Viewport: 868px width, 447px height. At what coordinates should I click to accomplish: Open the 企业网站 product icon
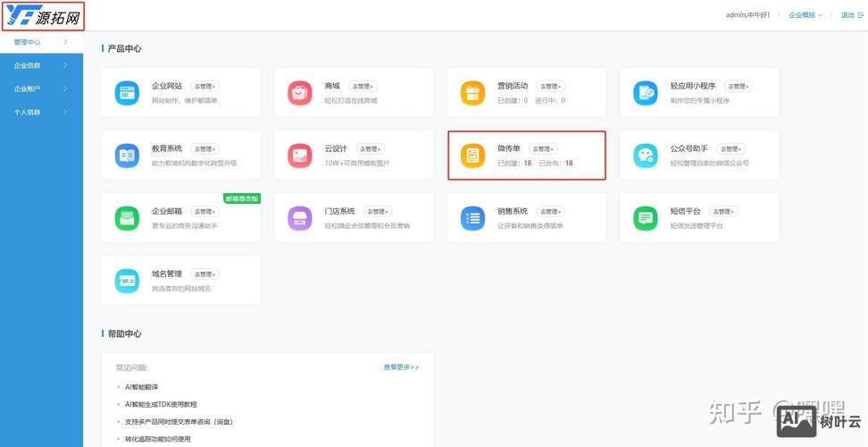127,93
